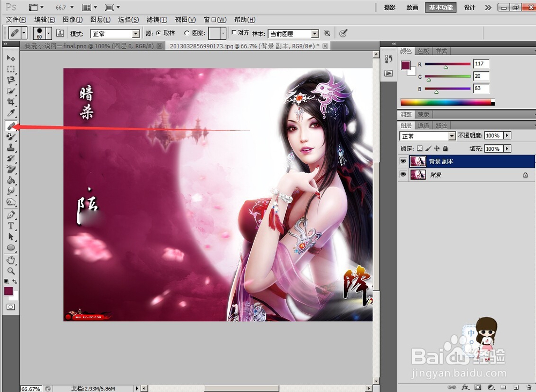Open the Layers panel blend mode 正常 dropdown
The height and width of the screenshot is (392, 536).
[x=427, y=136]
